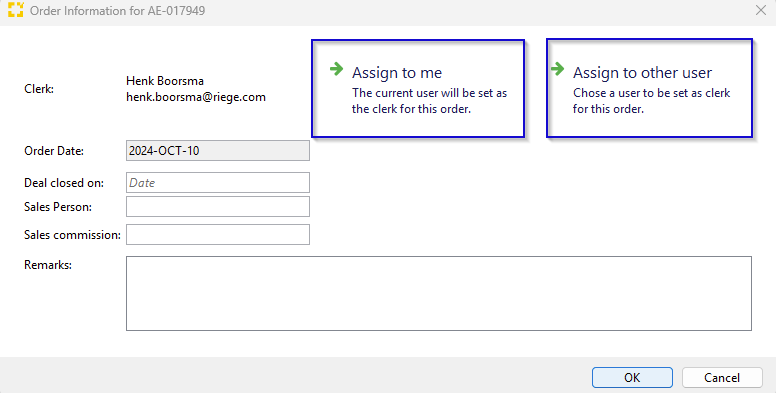
Task: Click the yellow application icon in title bar
Action: click(x=16, y=10)
